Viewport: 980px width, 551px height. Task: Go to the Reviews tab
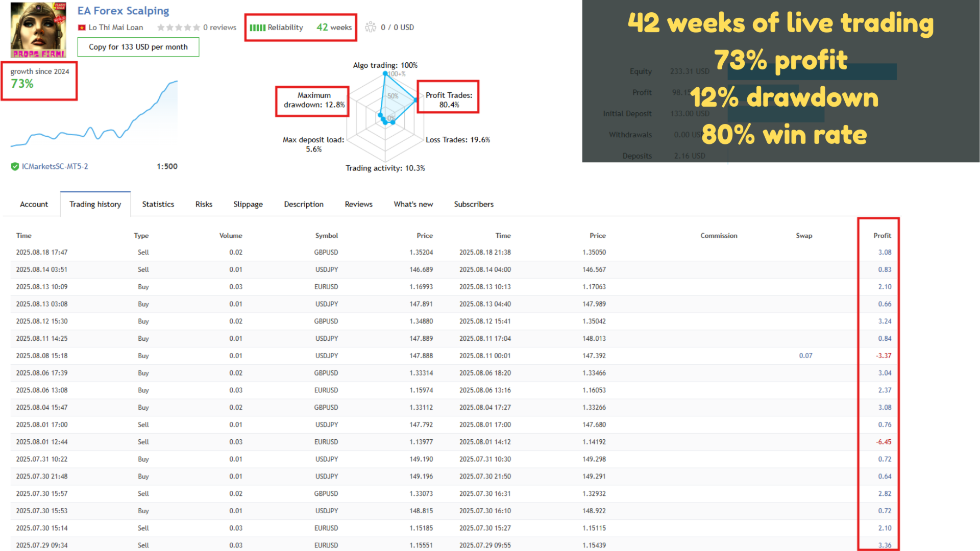coord(358,204)
